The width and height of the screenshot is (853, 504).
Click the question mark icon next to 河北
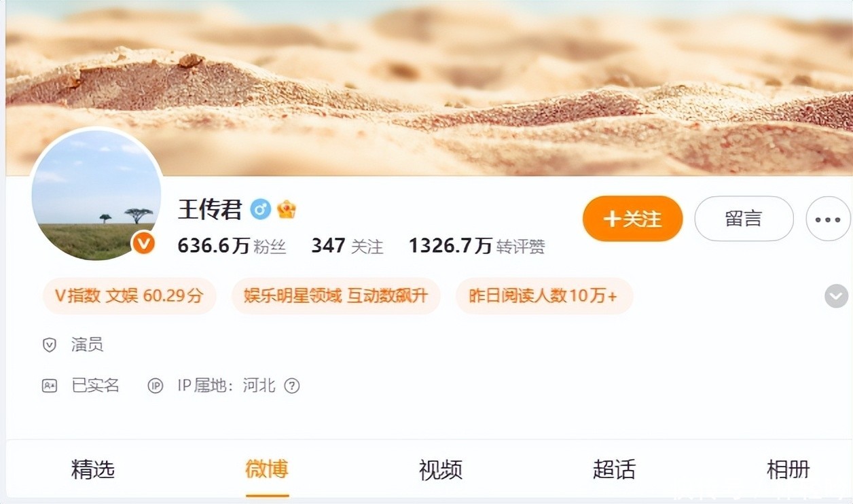coord(292,386)
